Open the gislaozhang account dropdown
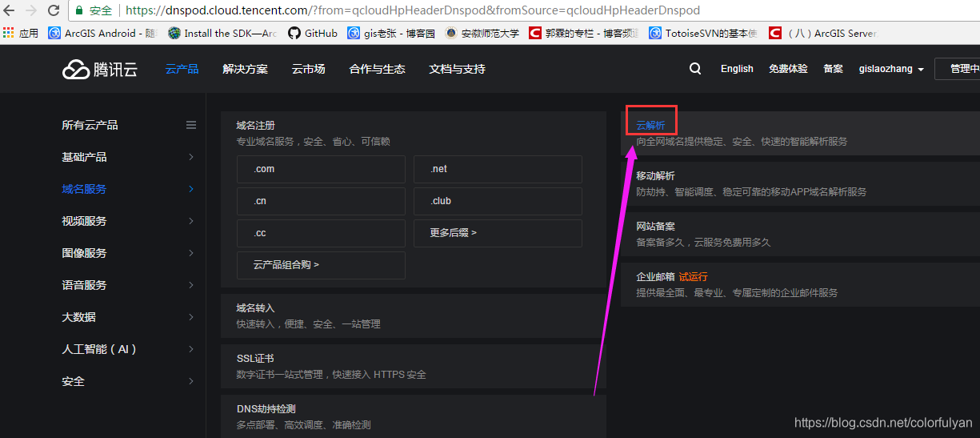Screen dimensions: 980x438 pyautogui.click(x=891, y=69)
